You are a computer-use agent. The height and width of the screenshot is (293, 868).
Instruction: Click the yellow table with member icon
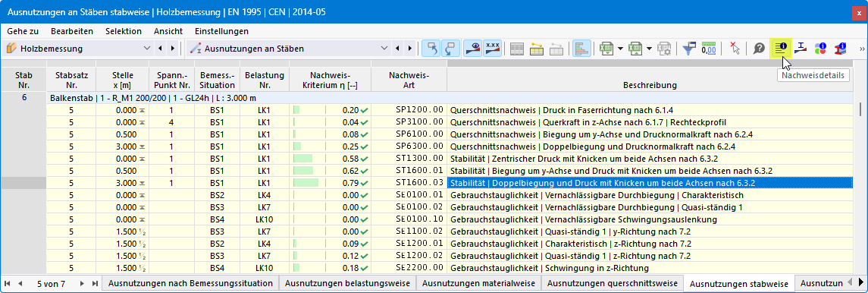pyautogui.click(x=537, y=49)
